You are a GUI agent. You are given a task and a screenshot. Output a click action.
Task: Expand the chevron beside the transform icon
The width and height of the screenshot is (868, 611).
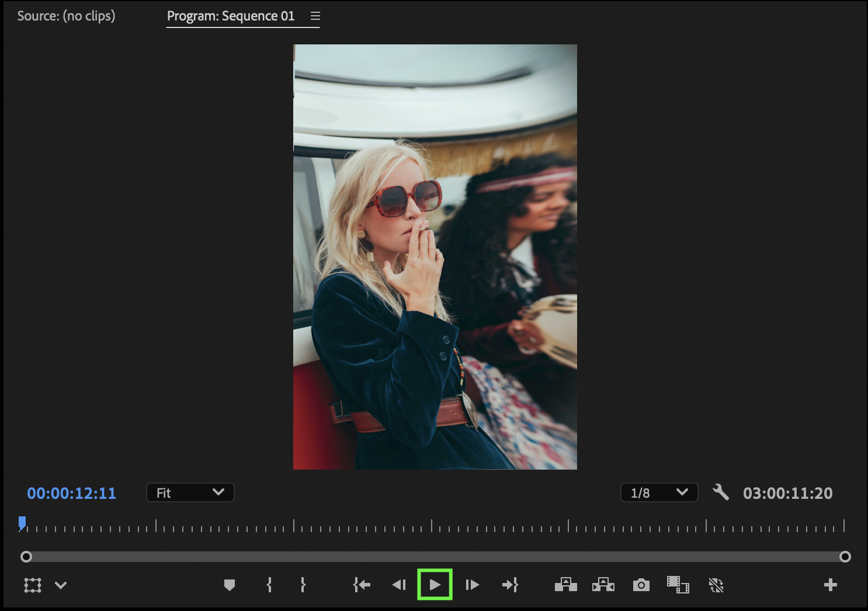61,585
